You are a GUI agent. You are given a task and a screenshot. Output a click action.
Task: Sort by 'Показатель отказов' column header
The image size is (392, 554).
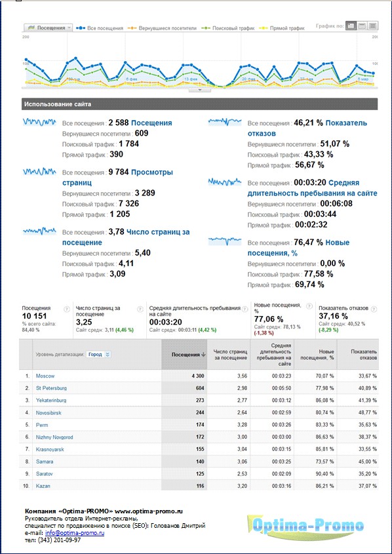(x=358, y=355)
